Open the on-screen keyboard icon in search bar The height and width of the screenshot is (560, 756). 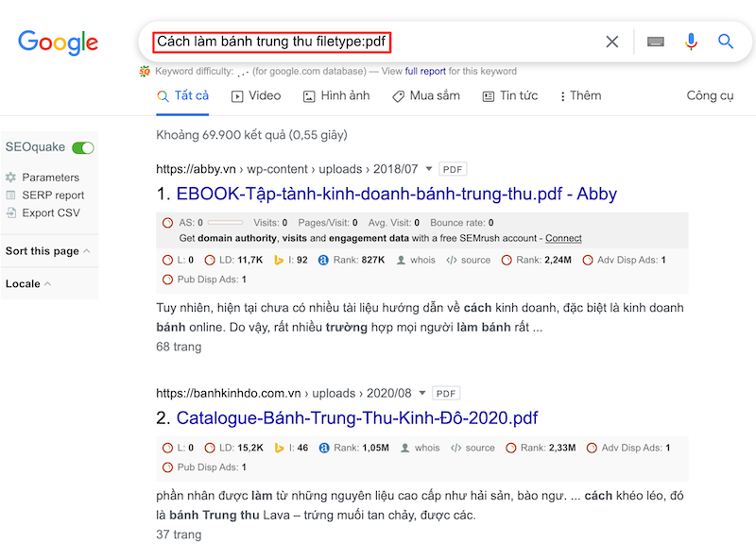[x=654, y=42]
